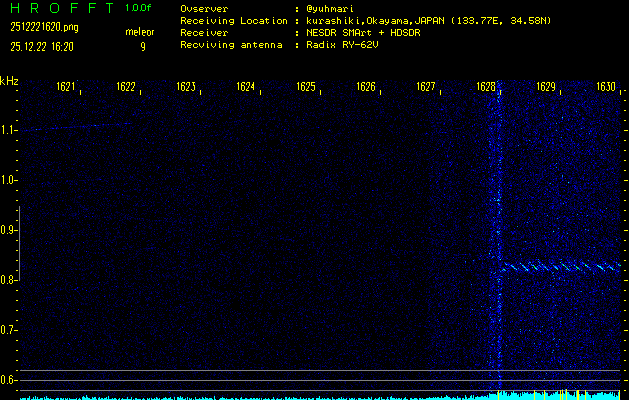
Task: Click the Reciving antenna label
Action: tap(231, 45)
